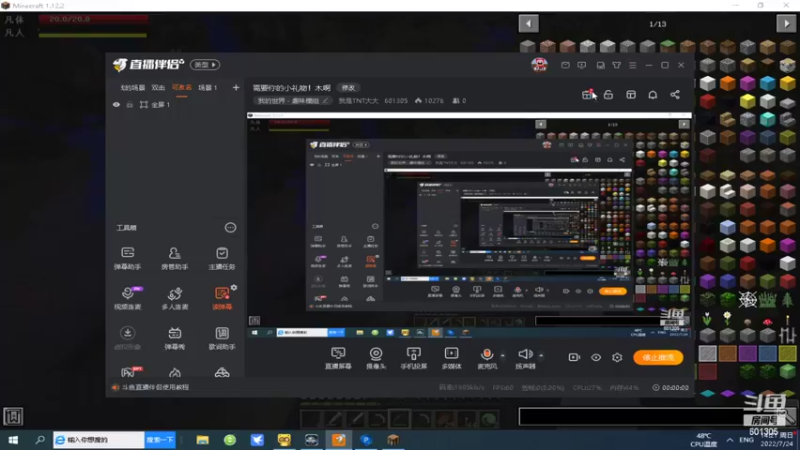Open the 多人连麦 tool
Image resolution: width=800 pixels, height=450 pixels.
tap(174, 298)
